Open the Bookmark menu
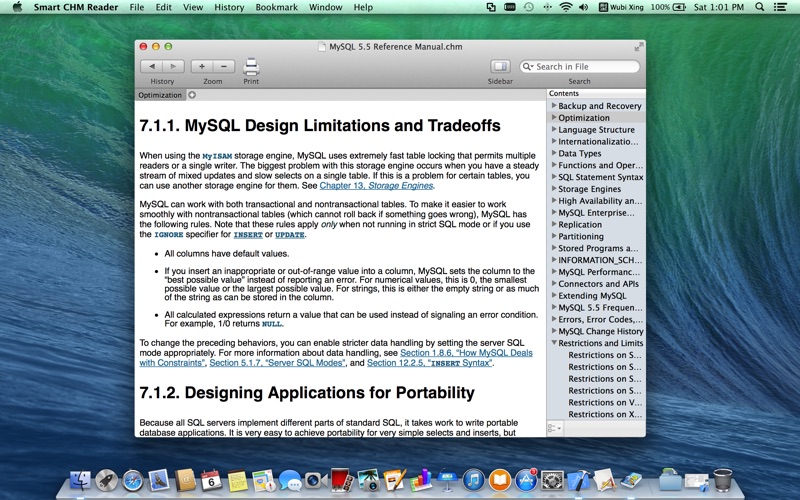Viewport: 800px width, 500px height. pyautogui.click(x=277, y=7)
